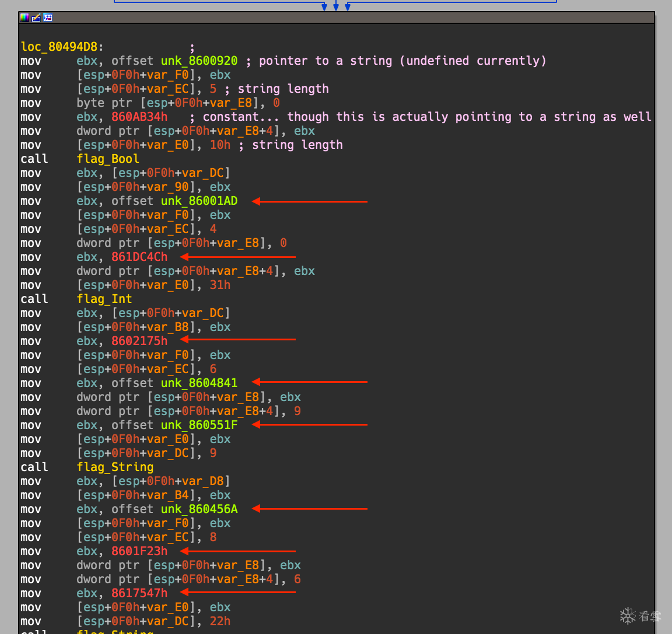Image resolution: width=672 pixels, height=634 pixels.
Task: Click the middle incoming blue edge arrowhead
Action: pos(336,8)
